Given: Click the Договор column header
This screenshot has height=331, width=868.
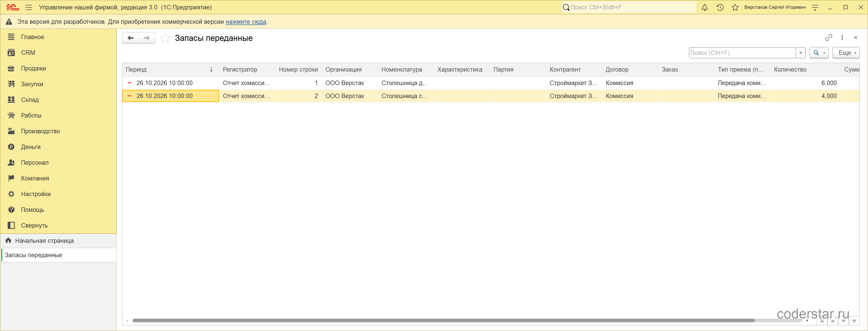Looking at the screenshot, I should [630, 69].
